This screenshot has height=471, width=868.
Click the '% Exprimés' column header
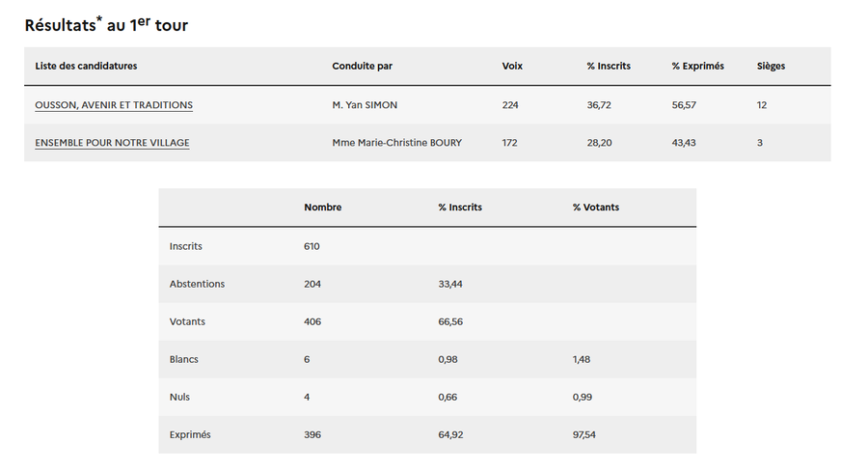pyautogui.click(x=697, y=67)
